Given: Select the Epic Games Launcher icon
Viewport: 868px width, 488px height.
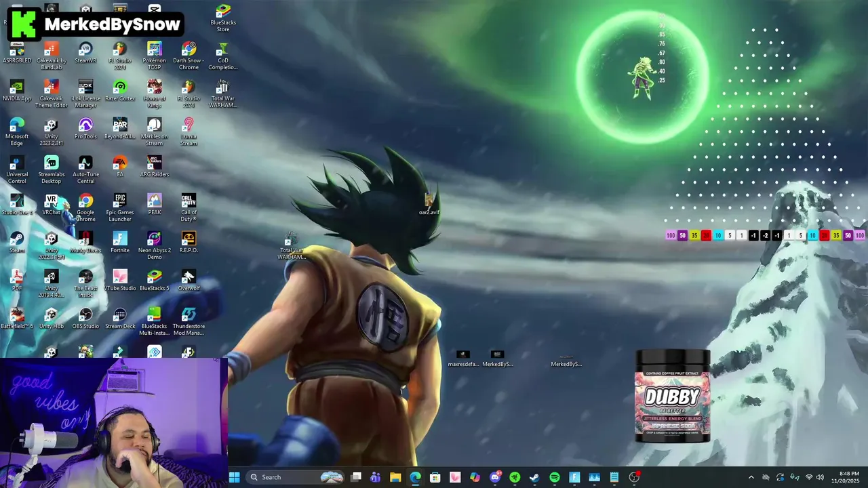Looking at the screenshot, I should [x=120, y=208].
